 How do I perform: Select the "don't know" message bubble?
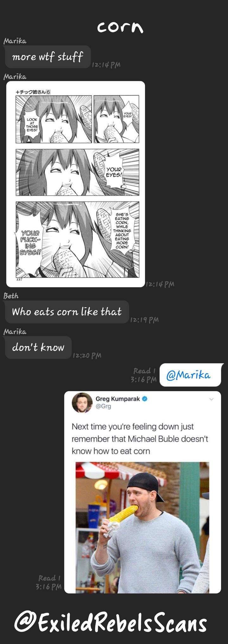(38, 347)
